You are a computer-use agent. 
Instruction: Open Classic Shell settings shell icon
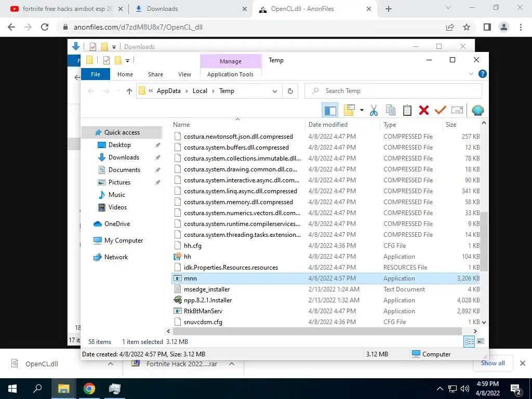[x=478, y=110]
